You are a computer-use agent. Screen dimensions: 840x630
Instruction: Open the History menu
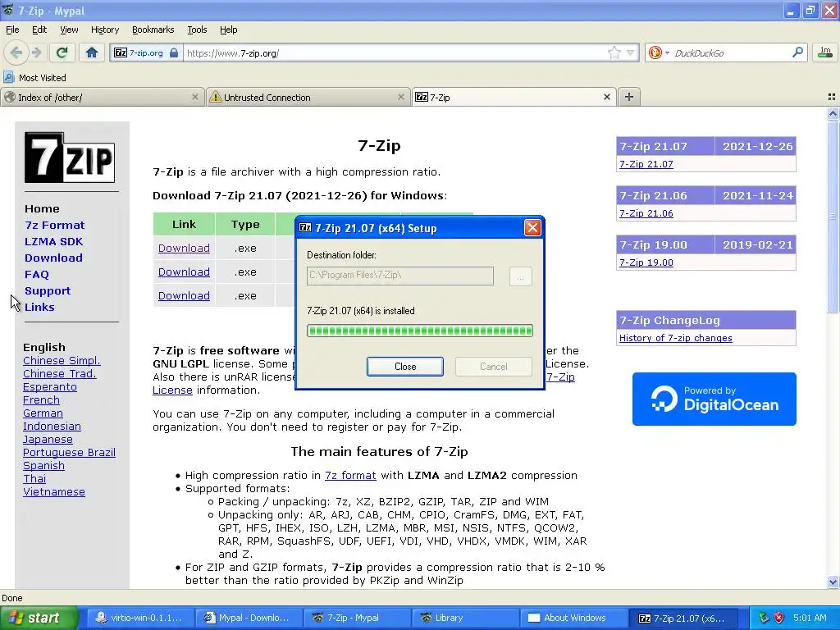105,30
